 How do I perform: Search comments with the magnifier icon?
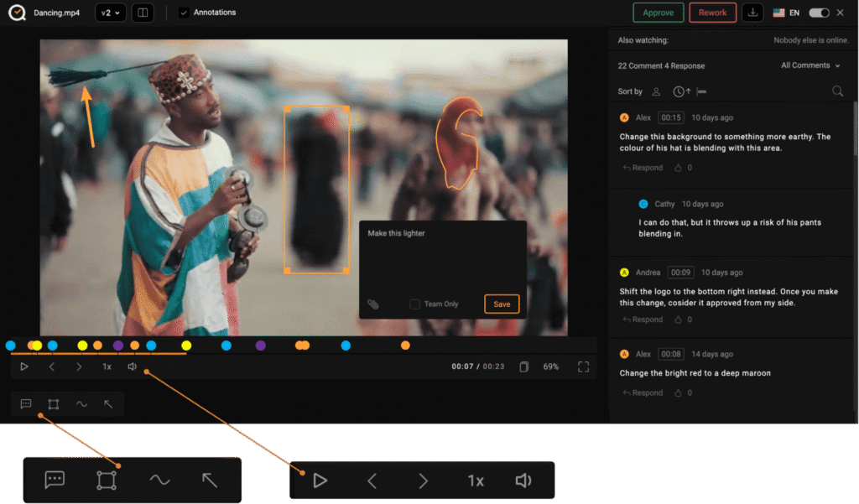tap(837, 91)
